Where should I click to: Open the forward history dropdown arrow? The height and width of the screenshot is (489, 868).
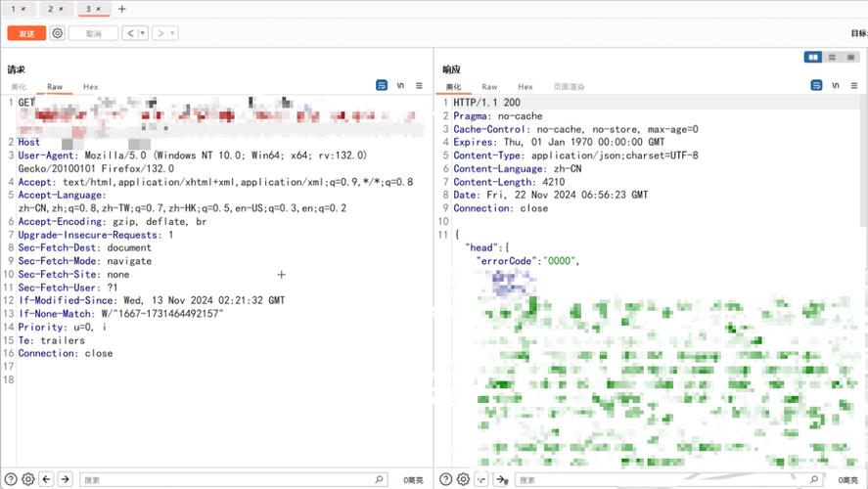click(172, 33)
